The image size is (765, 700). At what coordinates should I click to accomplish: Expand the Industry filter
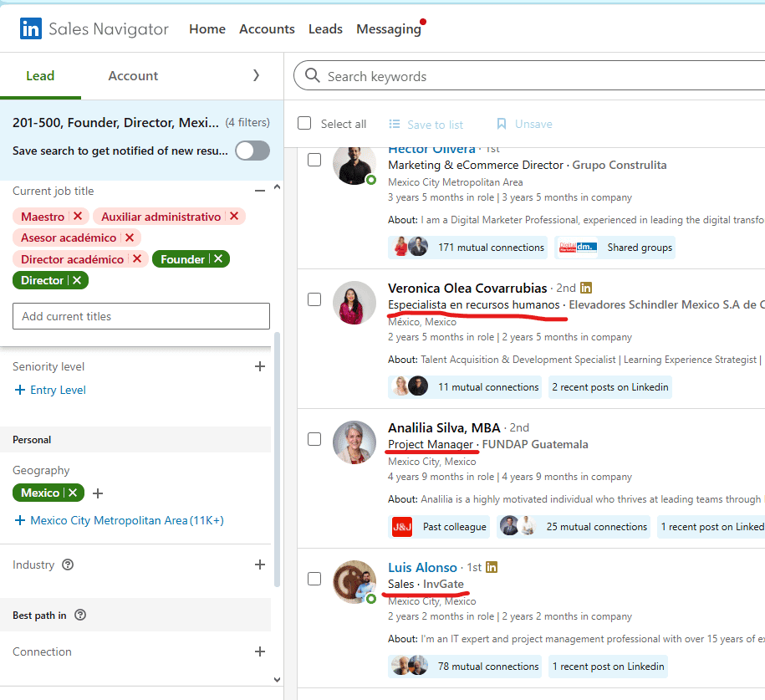click(x=260, y=565)
